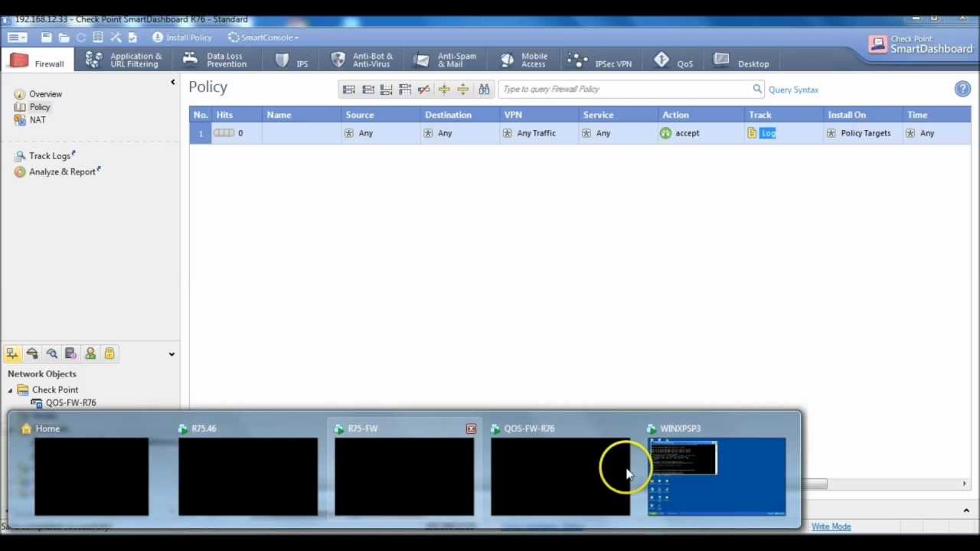Click the blue help question mark icon

tap(962, 90)
